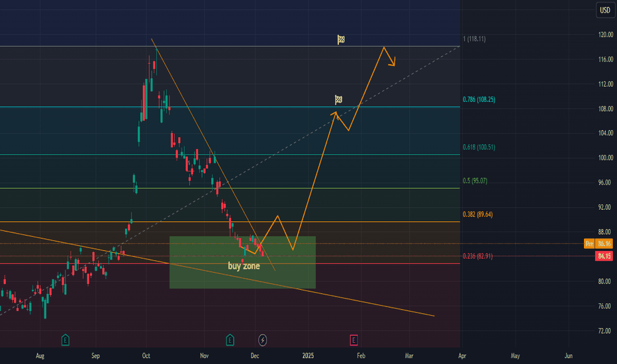
Task: Select the 0.236 (82.91) Fibonacci label
Action: pos(478,256)
